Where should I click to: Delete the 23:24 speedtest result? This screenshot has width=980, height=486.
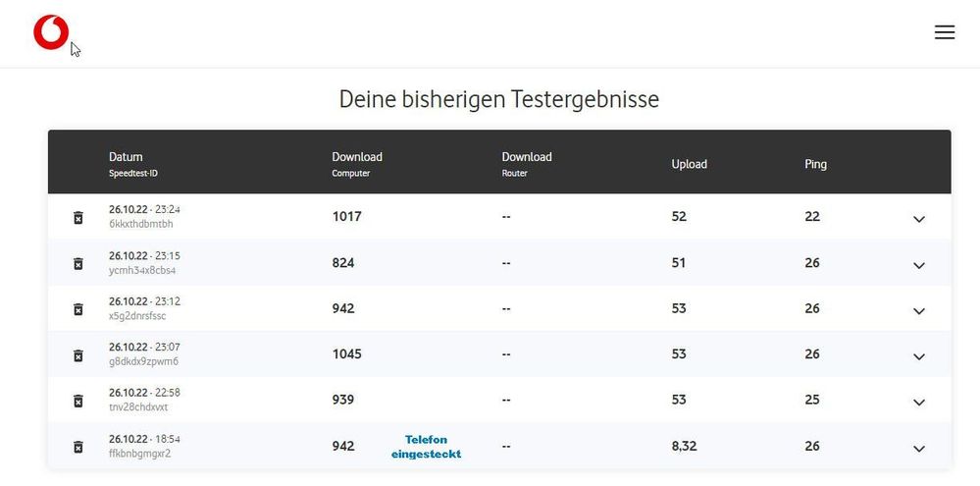tap(78, 218)
